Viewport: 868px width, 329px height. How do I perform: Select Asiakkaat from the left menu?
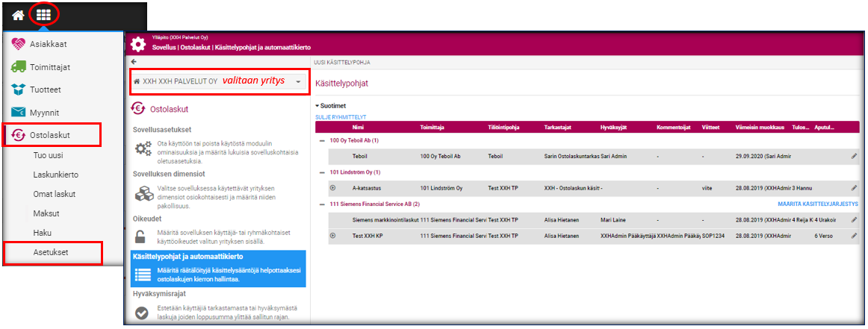(x=46, y=44)
